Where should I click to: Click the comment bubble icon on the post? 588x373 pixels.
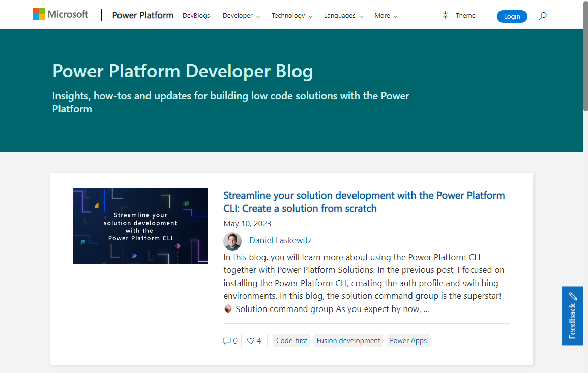(227, 340)
